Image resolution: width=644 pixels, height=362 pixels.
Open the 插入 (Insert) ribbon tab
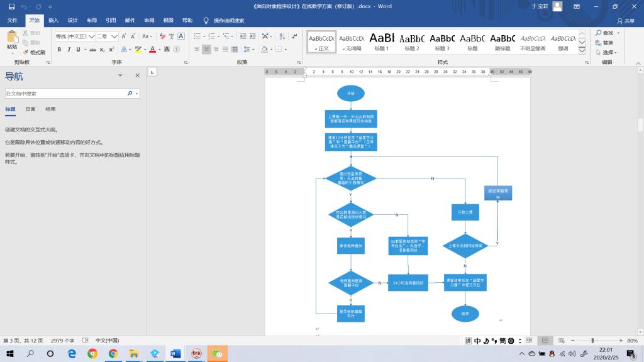pyautogui.click(x=53, y=20)
